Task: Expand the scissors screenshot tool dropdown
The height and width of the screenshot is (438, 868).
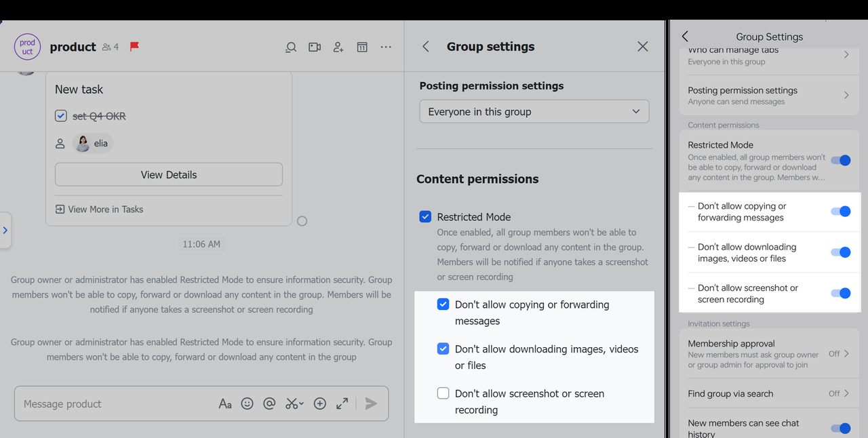Action: [302, 403]
